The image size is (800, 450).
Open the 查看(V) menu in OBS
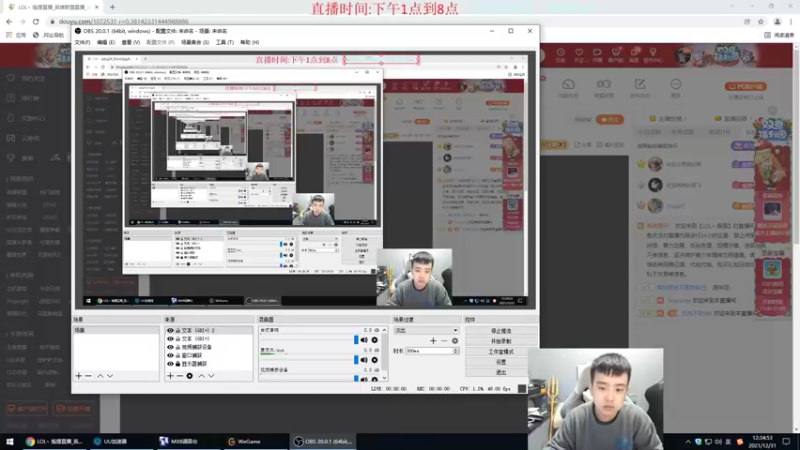(131, 42)
